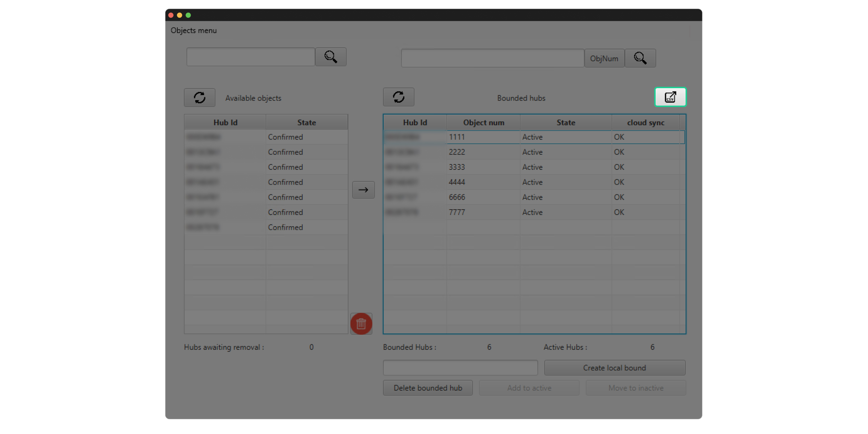The image size is (868, 434).
Task: Select last Confirmed row in Available objects
Action: click(266, 227)
